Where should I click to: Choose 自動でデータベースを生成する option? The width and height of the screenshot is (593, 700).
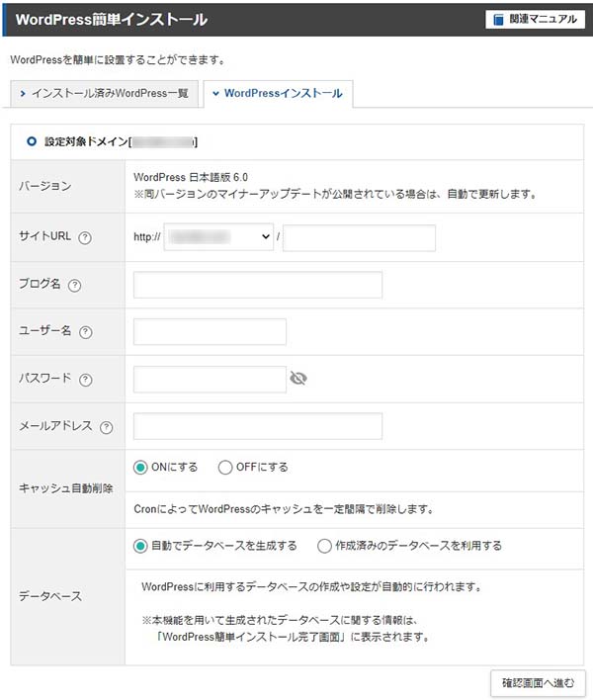[x=140, y=546]
